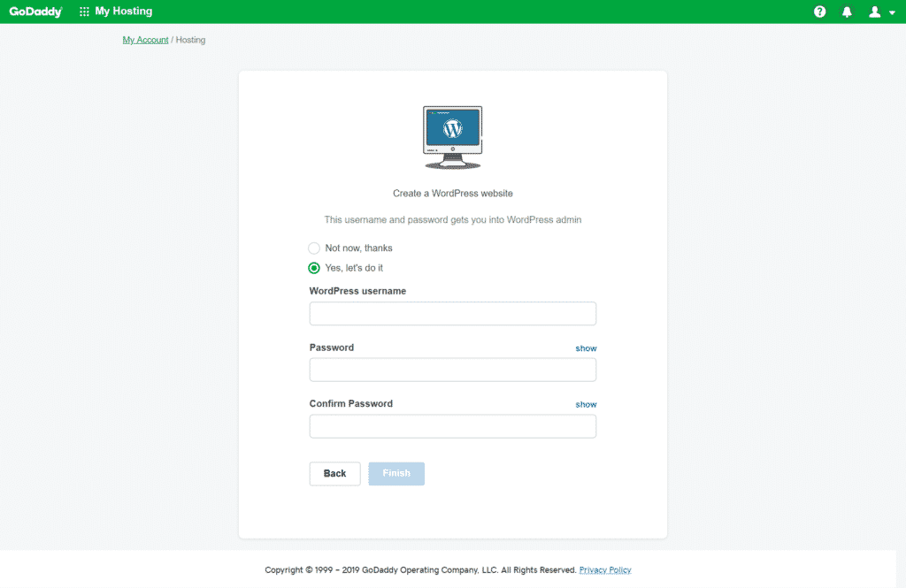Viewport: 906px width, 588px height.
Task: Focus the Confirm Password field
Action: point(452,426)
